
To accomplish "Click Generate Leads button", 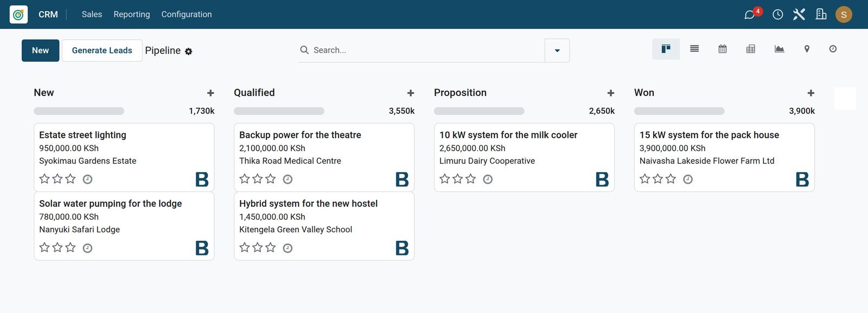I will coord(102,50).
